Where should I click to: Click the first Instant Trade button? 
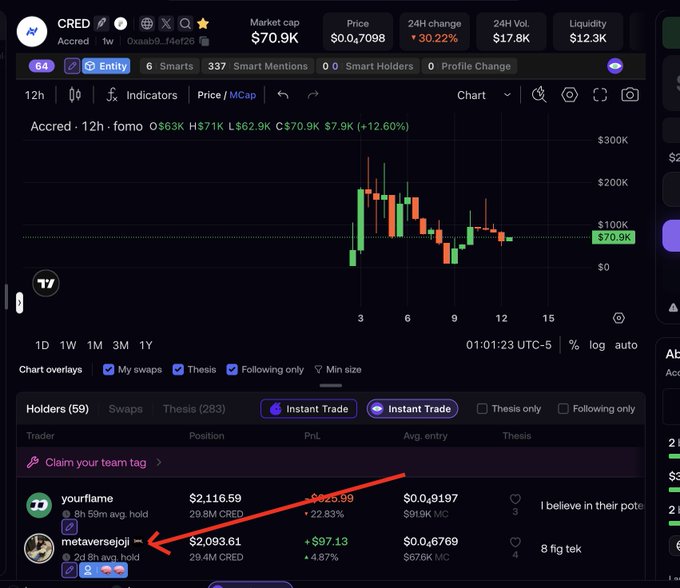pos(309,409)
